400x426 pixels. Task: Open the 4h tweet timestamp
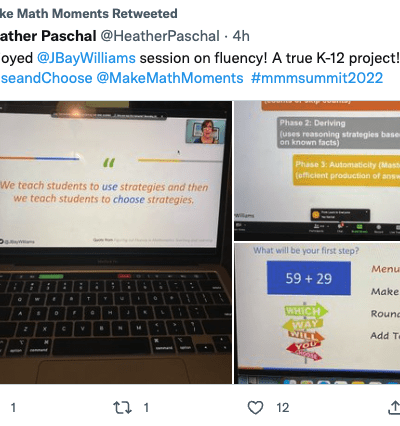(241, 36)
